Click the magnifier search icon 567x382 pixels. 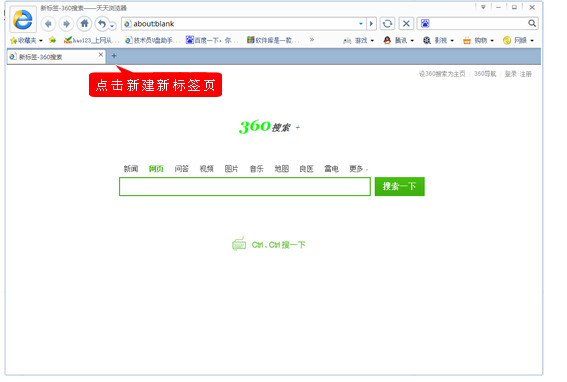[x=532, y=24]
